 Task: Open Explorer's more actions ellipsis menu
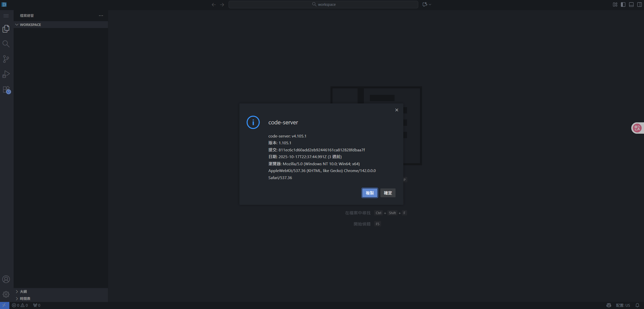coord(101,16)
